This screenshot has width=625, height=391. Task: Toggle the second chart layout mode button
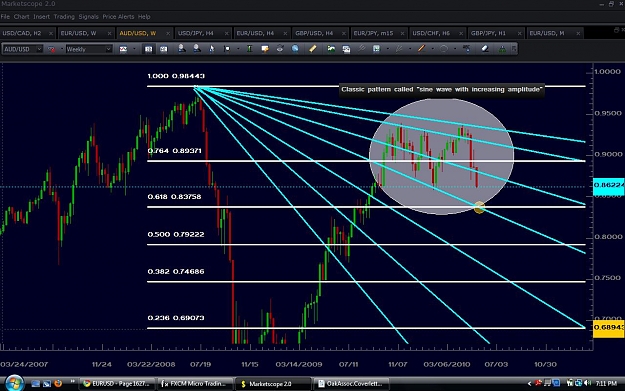pyautogui.click(x=163, y=49)
